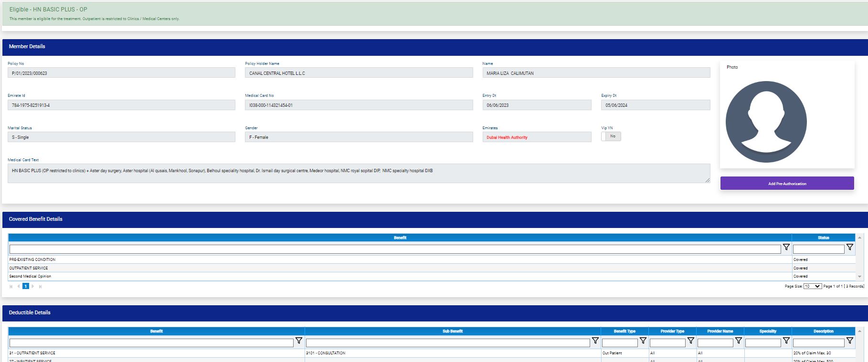Open filter for Sub Benefit column
This screenshot has height=362, width=868.
pos(595,341)
